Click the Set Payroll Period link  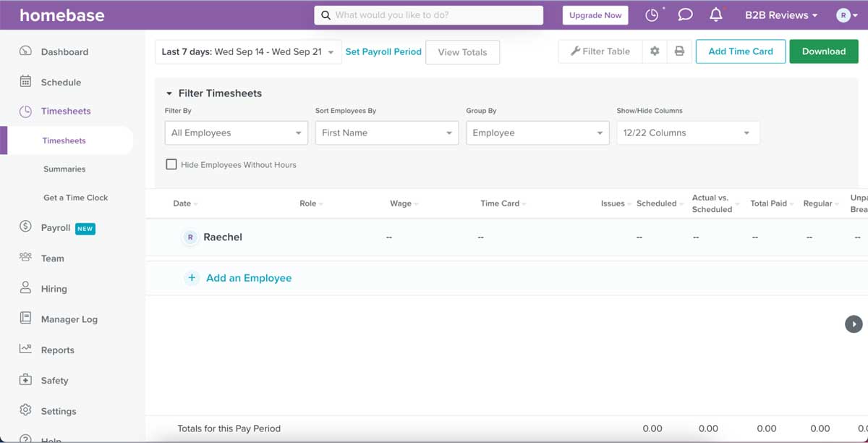click(x=383, y=52)
